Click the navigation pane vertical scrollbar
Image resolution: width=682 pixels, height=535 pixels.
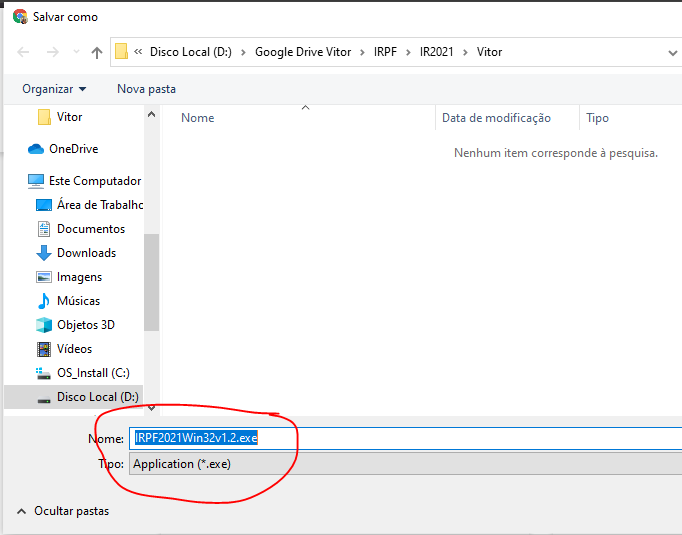click(x=151, y=282)
